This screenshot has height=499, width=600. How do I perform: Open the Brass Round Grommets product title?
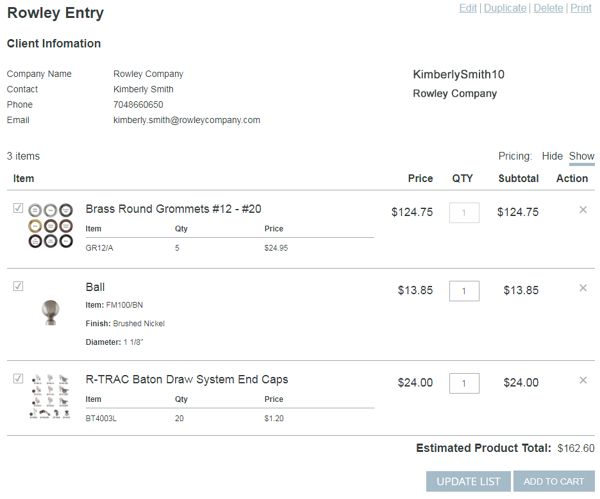[x=173, y=209]
